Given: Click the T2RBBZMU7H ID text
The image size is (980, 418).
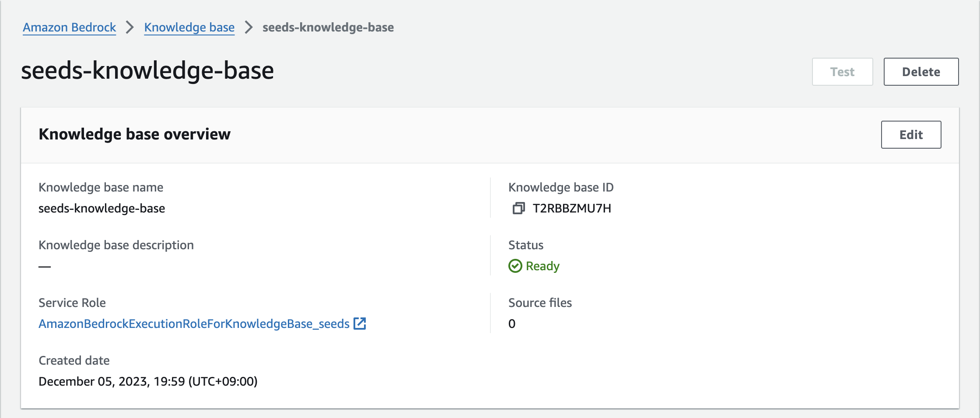Looking at the screenshot, I should [571, 208].
